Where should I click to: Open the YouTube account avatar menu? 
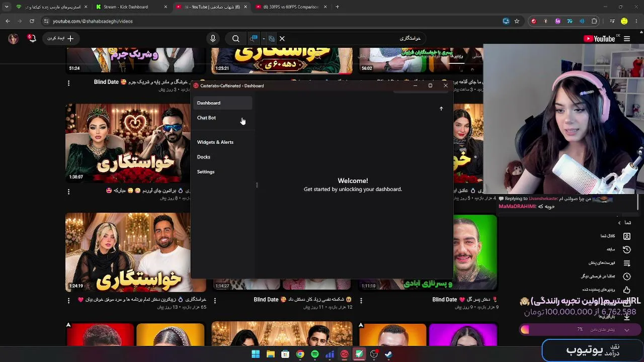point(14,39)
